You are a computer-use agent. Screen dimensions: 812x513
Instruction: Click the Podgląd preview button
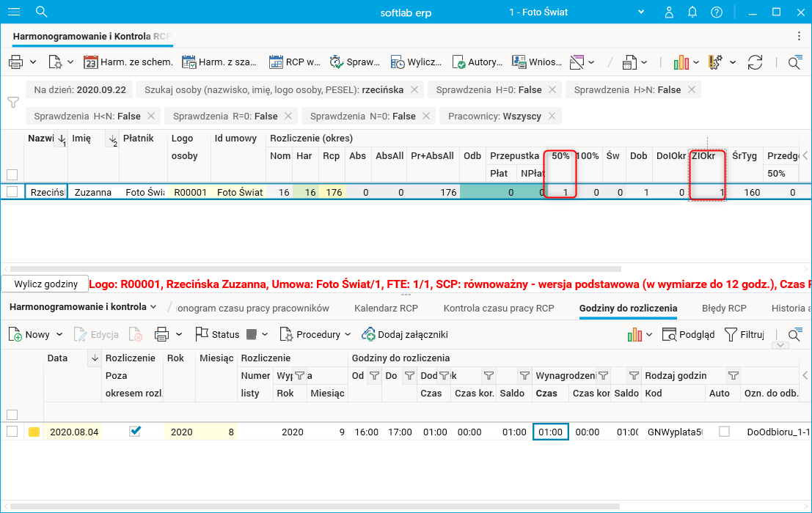point(688,335)
